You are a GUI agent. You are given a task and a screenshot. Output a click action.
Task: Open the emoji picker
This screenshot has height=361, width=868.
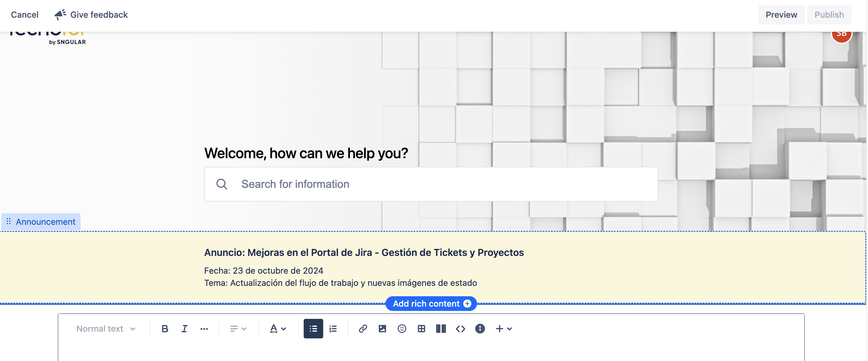(x=402, y=329)
